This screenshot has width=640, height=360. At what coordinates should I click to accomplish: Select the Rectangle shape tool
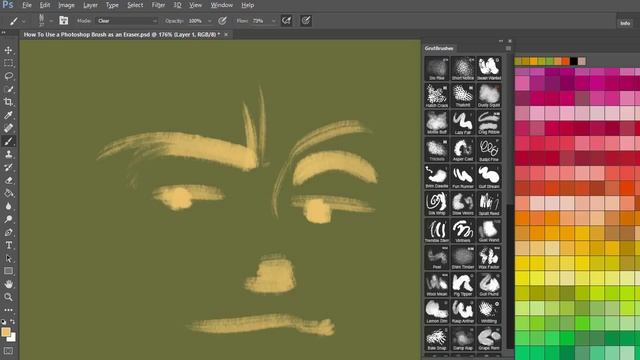coord(8,271)
